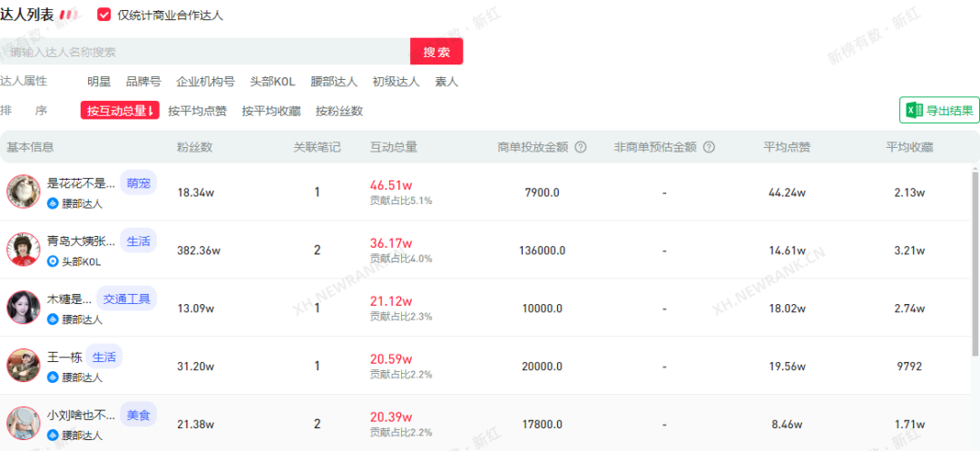Image resolution: width=980 pixels, height=451 pixels.
Task: Open 王一栋 profile picture
Action: click(x=23, y=366)
